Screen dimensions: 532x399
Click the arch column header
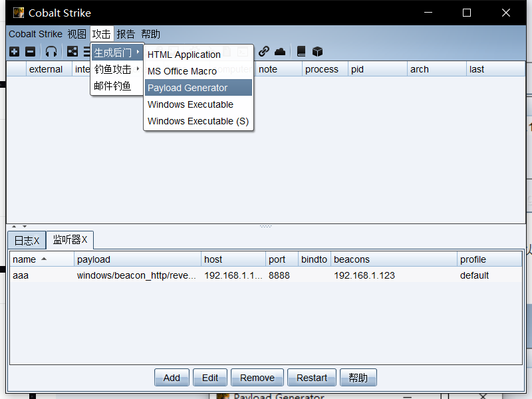(x=437, y=69)
